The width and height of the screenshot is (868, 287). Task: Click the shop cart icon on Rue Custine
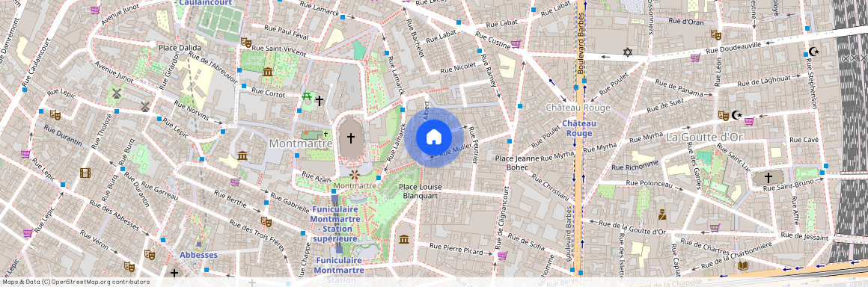pos(516,43)
